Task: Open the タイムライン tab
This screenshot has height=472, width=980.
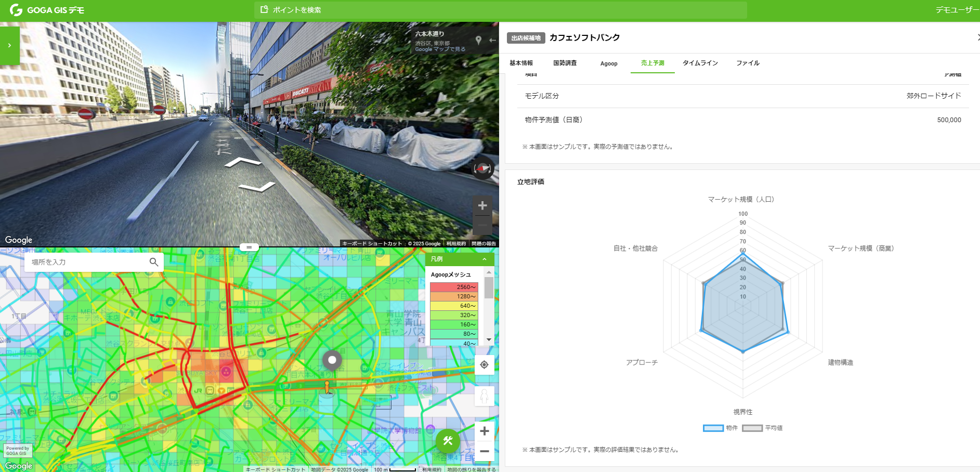Action: point(700,63)
